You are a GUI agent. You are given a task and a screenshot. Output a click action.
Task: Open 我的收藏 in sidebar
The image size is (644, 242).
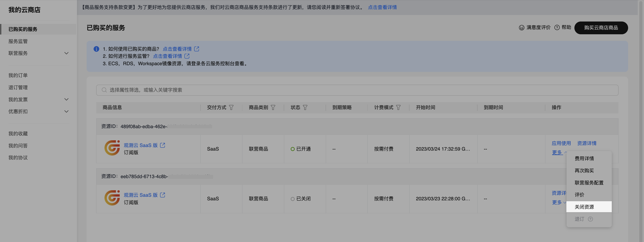click(x=18, y=134)
